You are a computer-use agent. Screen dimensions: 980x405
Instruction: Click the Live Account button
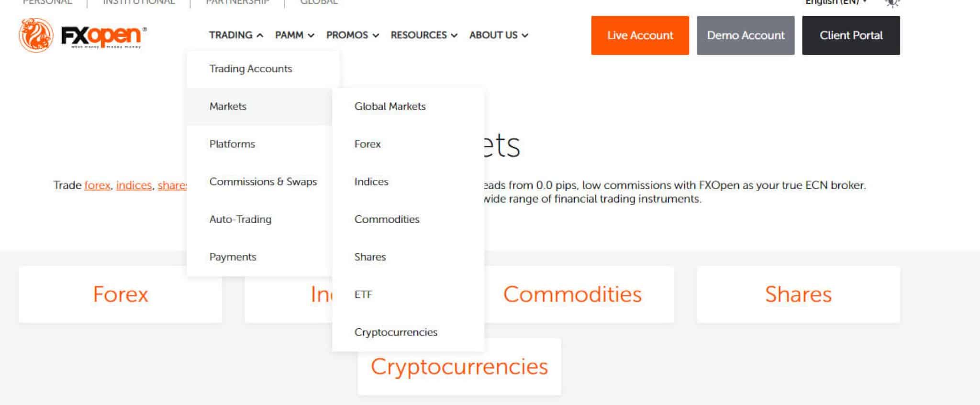640,35
